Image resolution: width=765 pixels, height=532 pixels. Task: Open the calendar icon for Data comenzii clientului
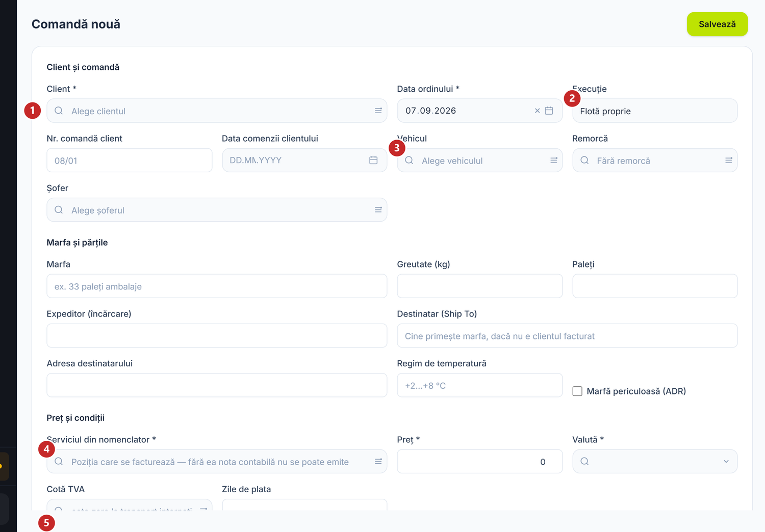(x=373, y=160)
